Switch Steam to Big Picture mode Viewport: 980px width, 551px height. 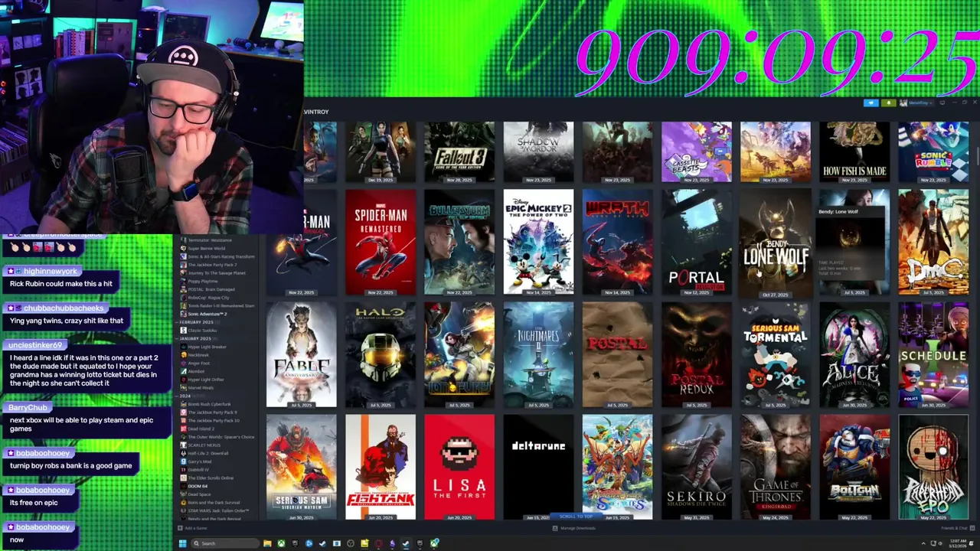(x=942, y=103)
